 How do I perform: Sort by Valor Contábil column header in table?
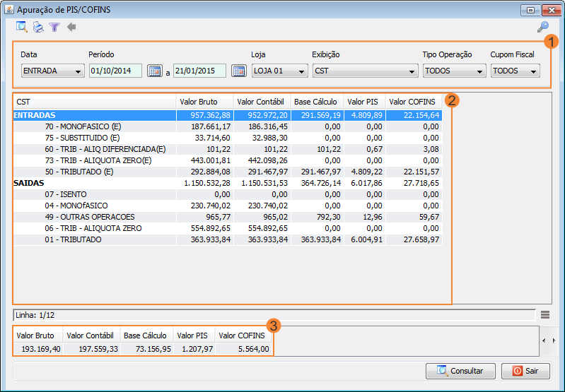(x=262, y=102)
